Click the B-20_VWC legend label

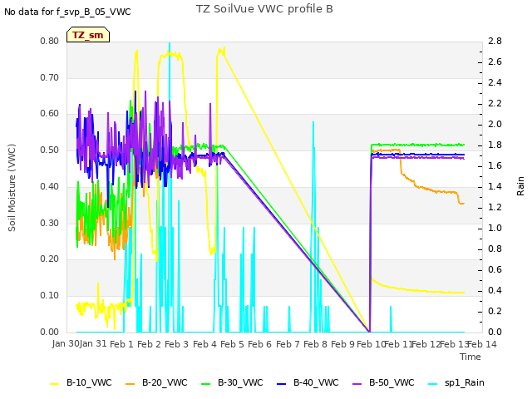[165, 383]
